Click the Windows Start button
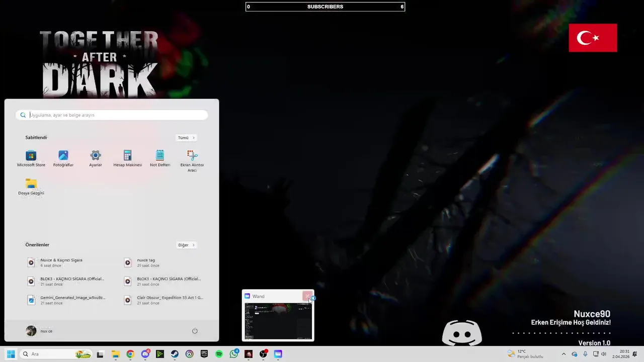644x362 pixels. point(11,354)
